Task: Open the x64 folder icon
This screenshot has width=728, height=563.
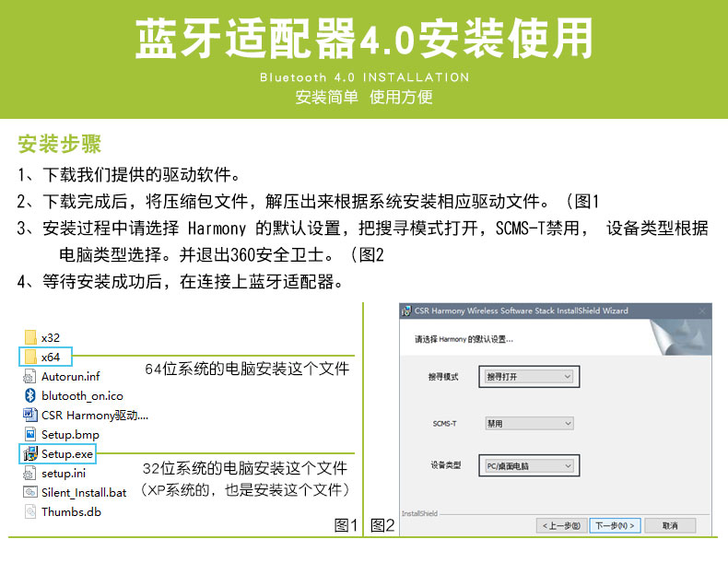Action: tap(30, 357)
